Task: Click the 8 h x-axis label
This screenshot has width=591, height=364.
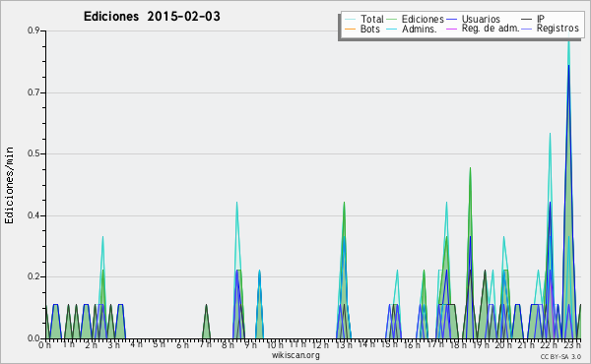Action: (228, 345)
